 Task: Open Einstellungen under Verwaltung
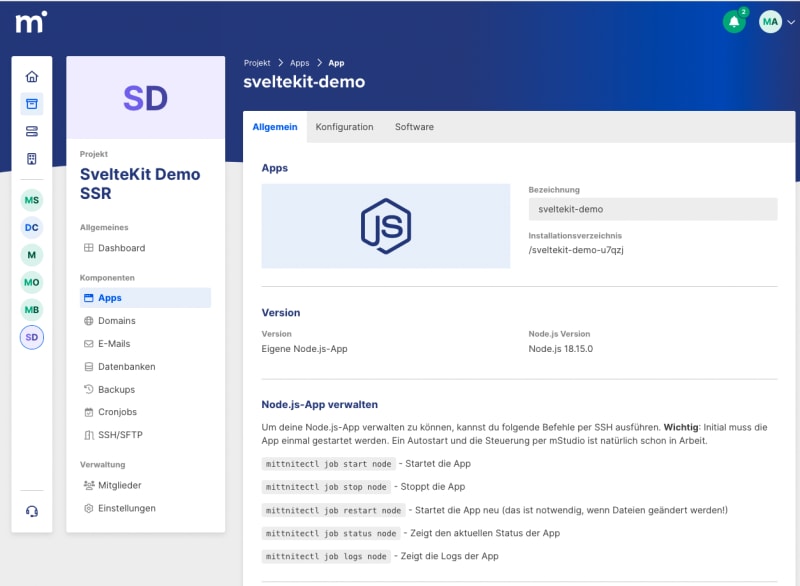145,508
